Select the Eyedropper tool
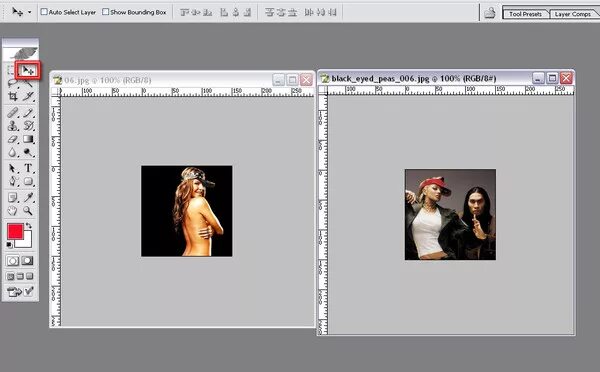This screenshot has width=600, height=372. (28, 197)
